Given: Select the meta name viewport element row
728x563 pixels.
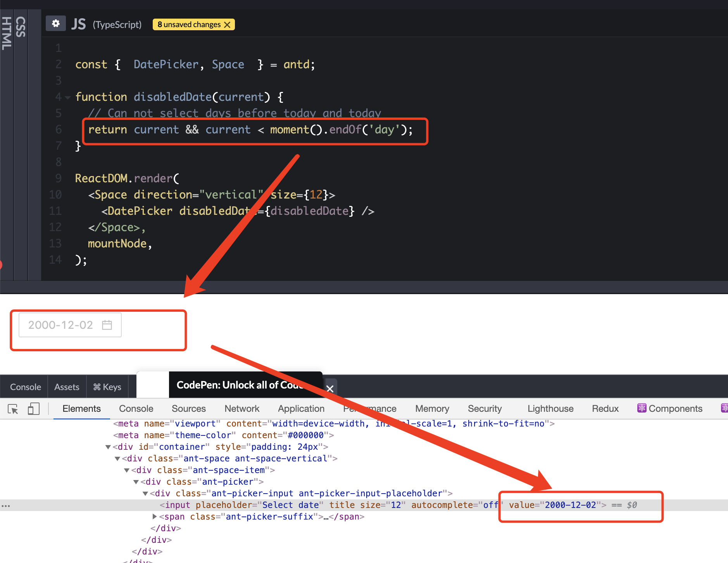Looking at the screenshot, I should pos(334,424).
